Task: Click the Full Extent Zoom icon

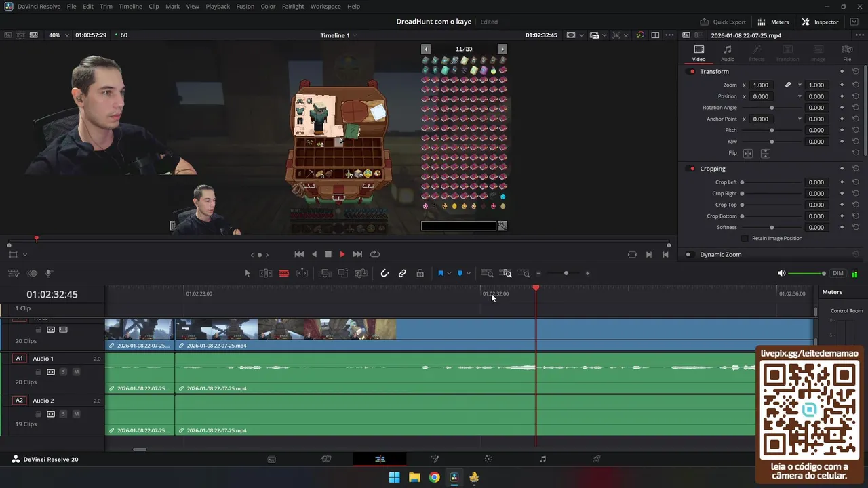Action: click(487, 273)
